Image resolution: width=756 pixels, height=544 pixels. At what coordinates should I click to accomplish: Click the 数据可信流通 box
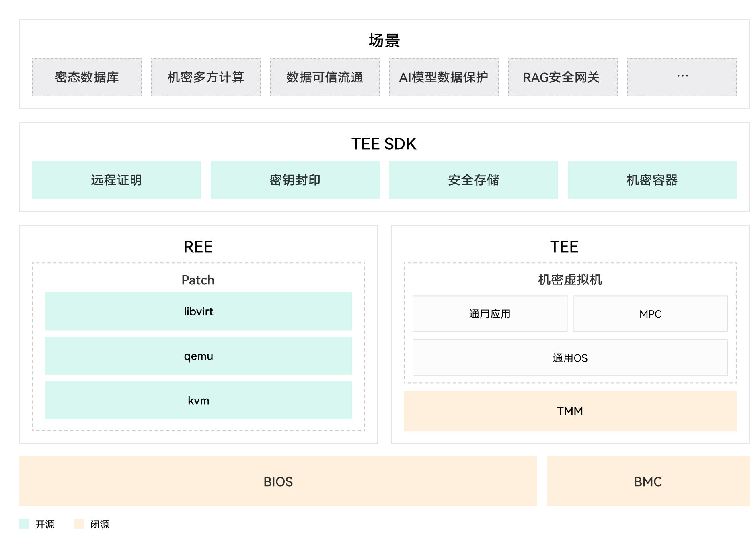325,77
